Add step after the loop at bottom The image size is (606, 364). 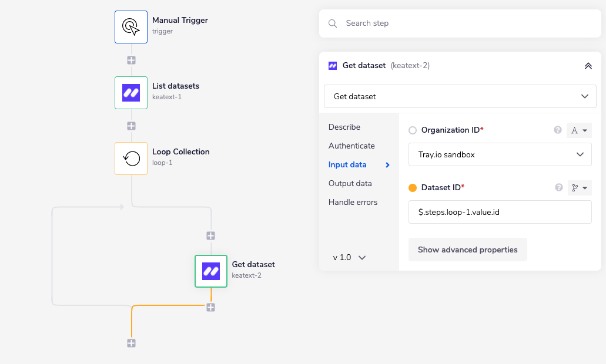tap(131, 343)
